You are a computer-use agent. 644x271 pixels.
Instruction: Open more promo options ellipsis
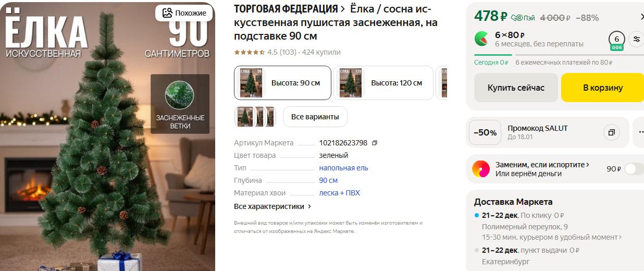pyautogui.click(x=639, y=132)
